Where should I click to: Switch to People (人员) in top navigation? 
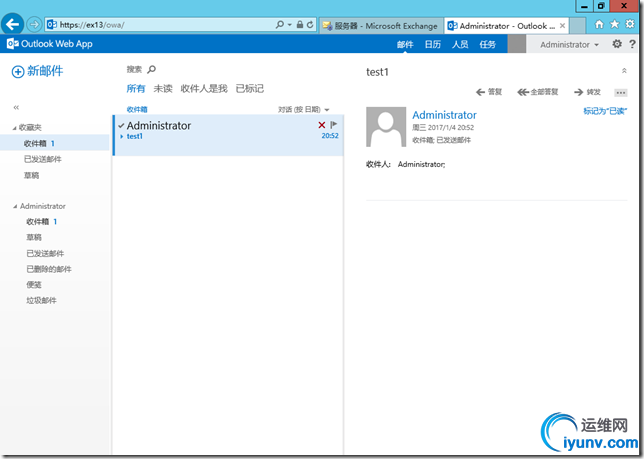(x=460, y=44)
